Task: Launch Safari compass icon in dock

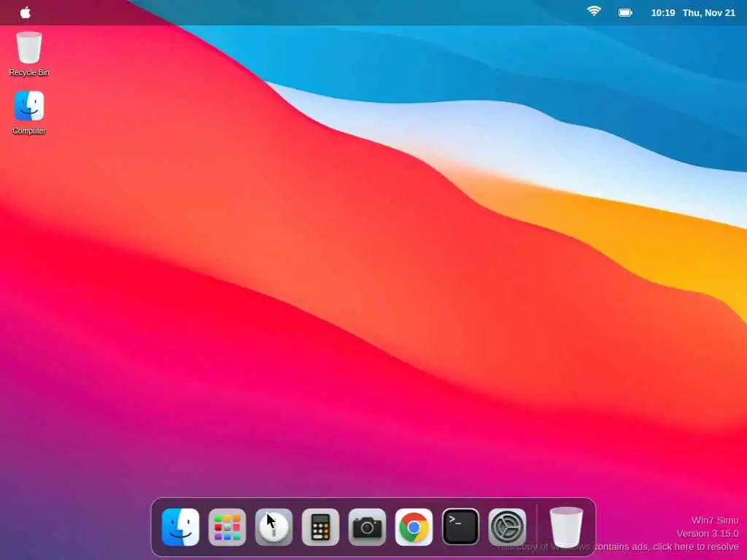Action: (274, 527)
